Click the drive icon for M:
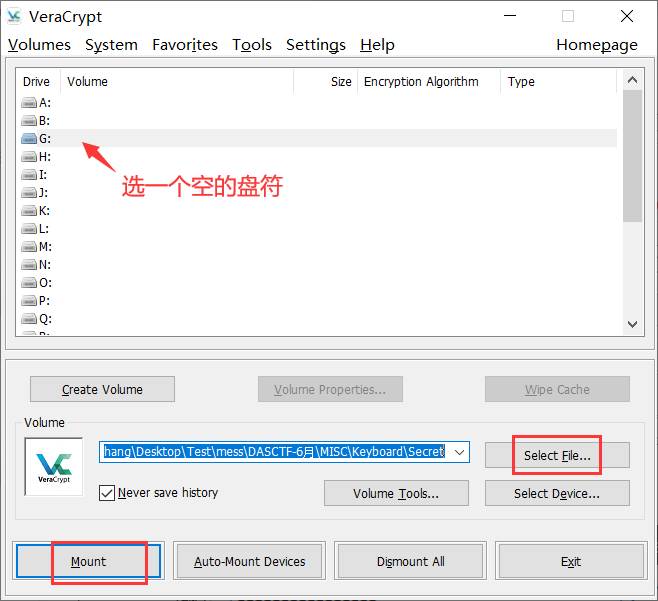Image resolution: width=658 pixels, height=601 pixels. tap(29, 247)
